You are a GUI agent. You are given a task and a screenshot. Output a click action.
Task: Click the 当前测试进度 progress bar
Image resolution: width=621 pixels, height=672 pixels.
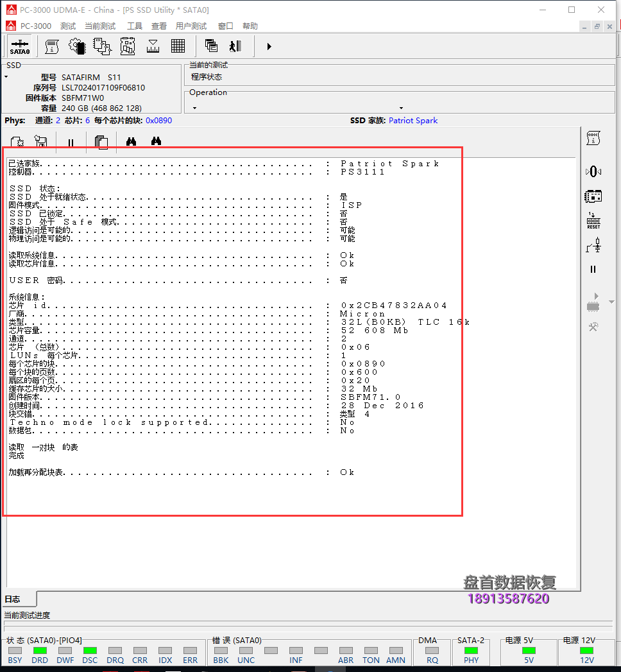pos(309,626)
